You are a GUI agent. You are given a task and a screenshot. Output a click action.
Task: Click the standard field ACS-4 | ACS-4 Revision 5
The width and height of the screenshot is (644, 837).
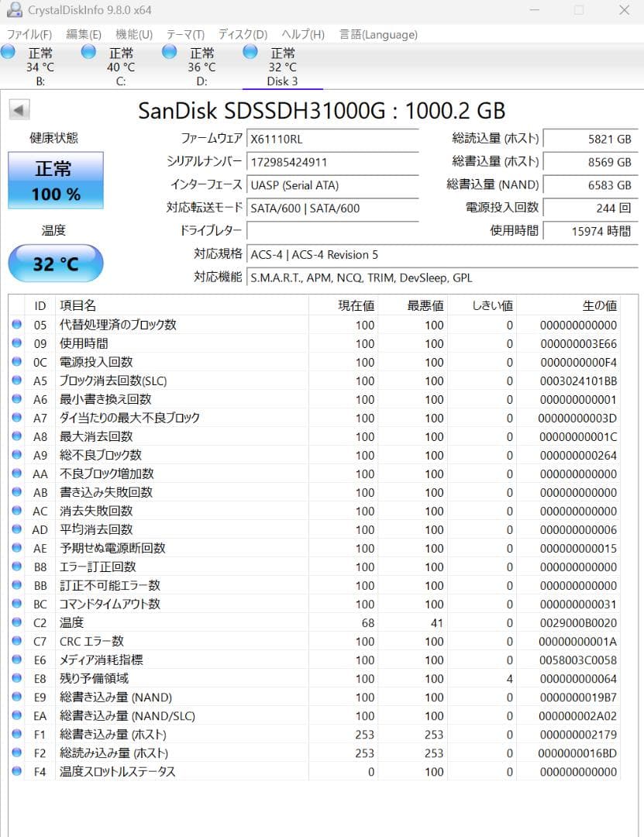443,255
